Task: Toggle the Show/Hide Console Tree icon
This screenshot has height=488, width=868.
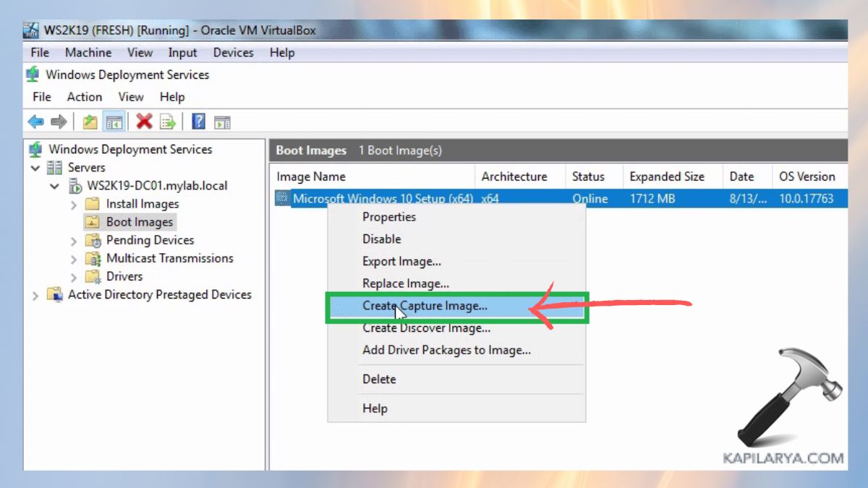Action: tap(114, 121)
